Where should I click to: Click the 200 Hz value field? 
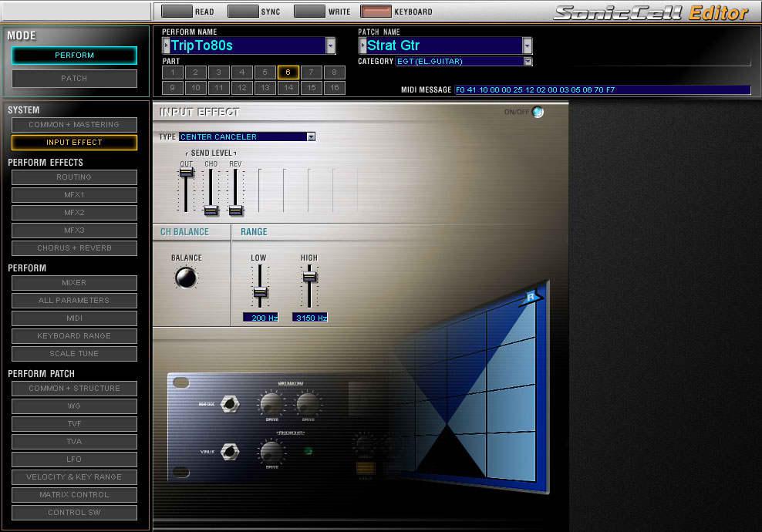261,318
